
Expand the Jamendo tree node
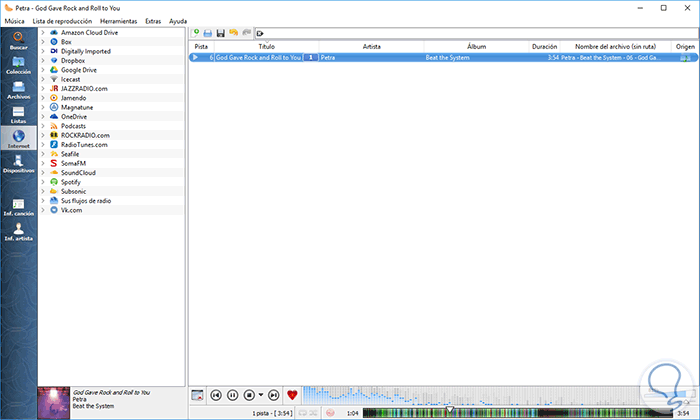click(x=43, y=98)
